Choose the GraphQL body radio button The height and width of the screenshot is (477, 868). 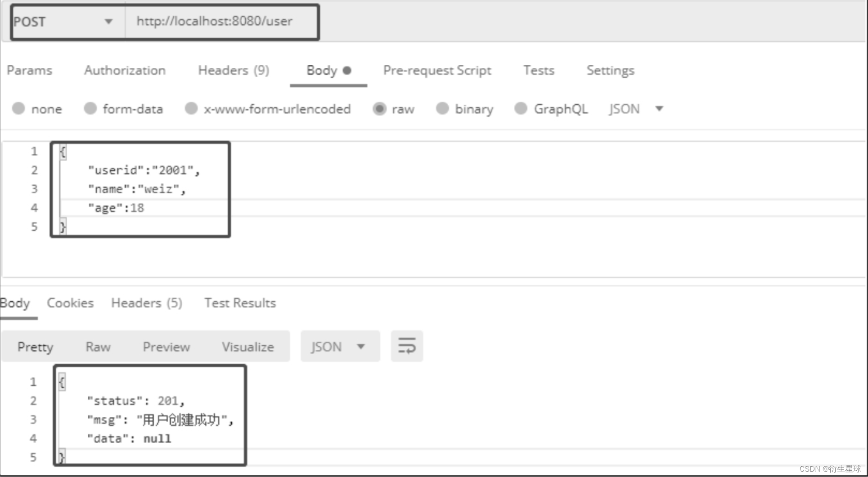[521, 108]
